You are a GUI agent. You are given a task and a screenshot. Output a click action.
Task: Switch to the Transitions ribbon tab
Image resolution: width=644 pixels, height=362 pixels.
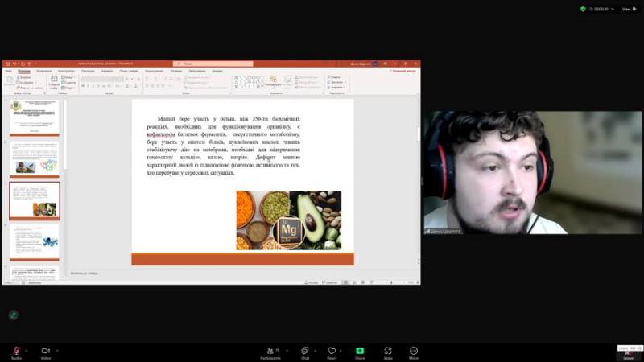88,71
